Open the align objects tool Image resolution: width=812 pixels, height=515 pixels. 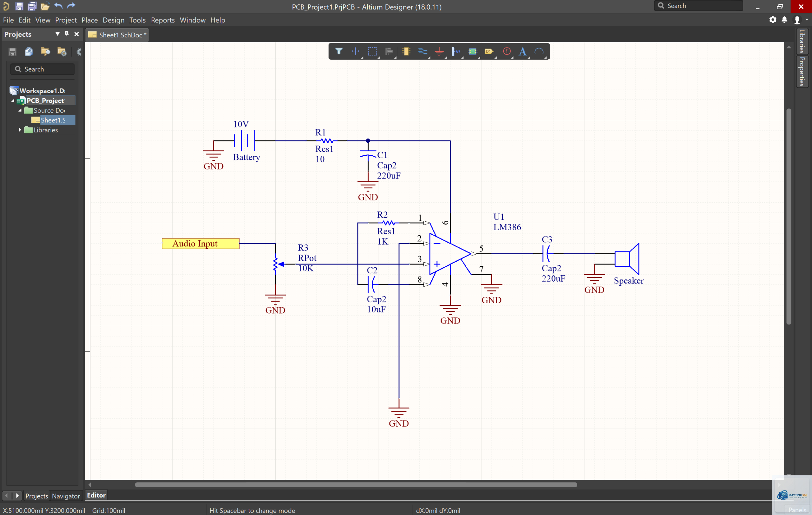click(x=389, y=52)
